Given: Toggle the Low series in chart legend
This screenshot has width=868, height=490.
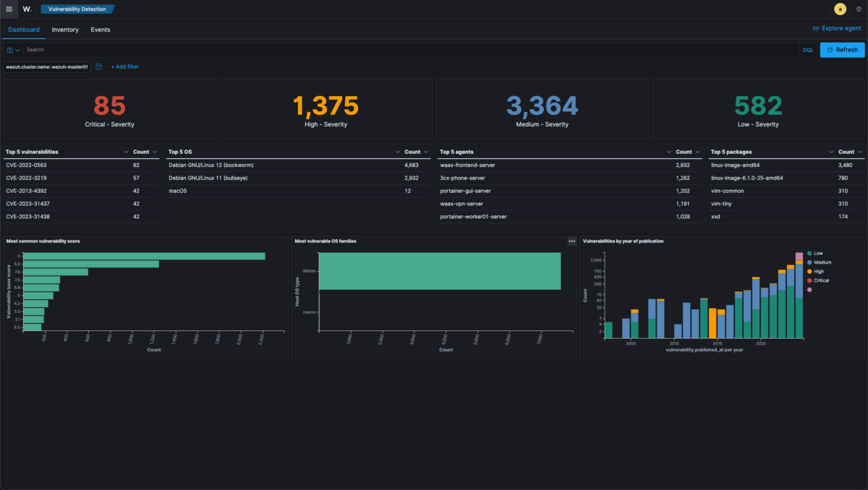Looking at the screenshot, I should click(817, 253).
